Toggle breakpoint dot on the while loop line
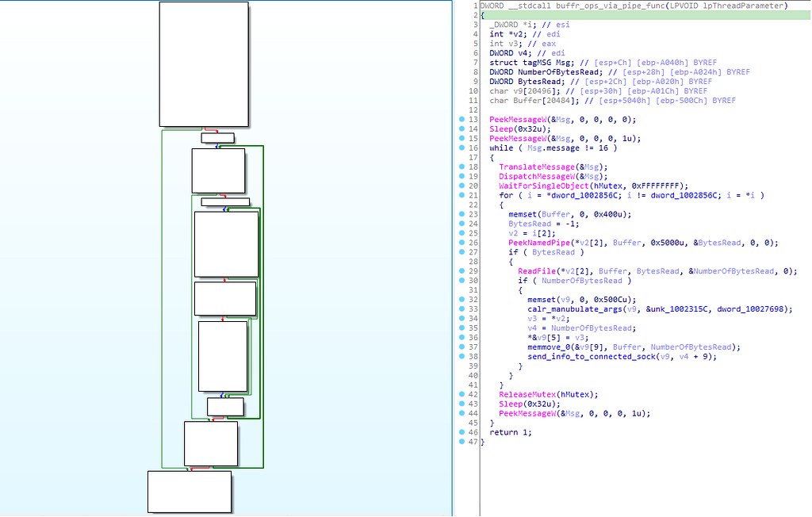 (x=462, y=147)
